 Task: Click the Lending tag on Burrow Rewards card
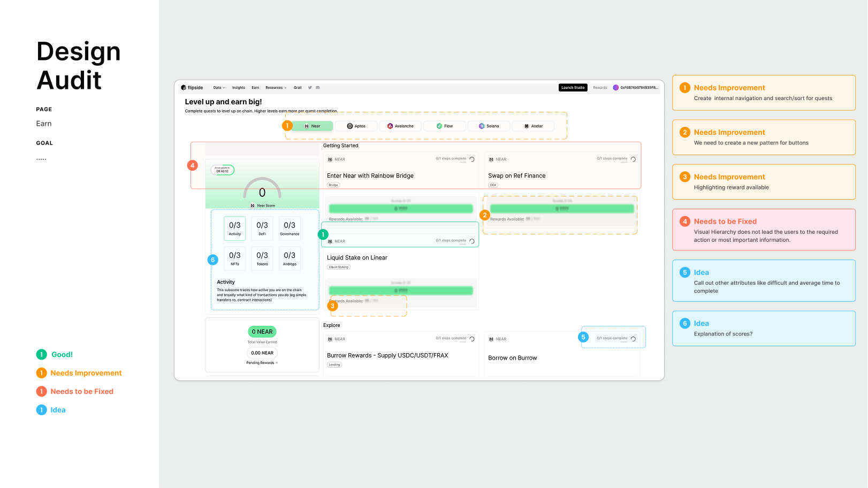334,365
